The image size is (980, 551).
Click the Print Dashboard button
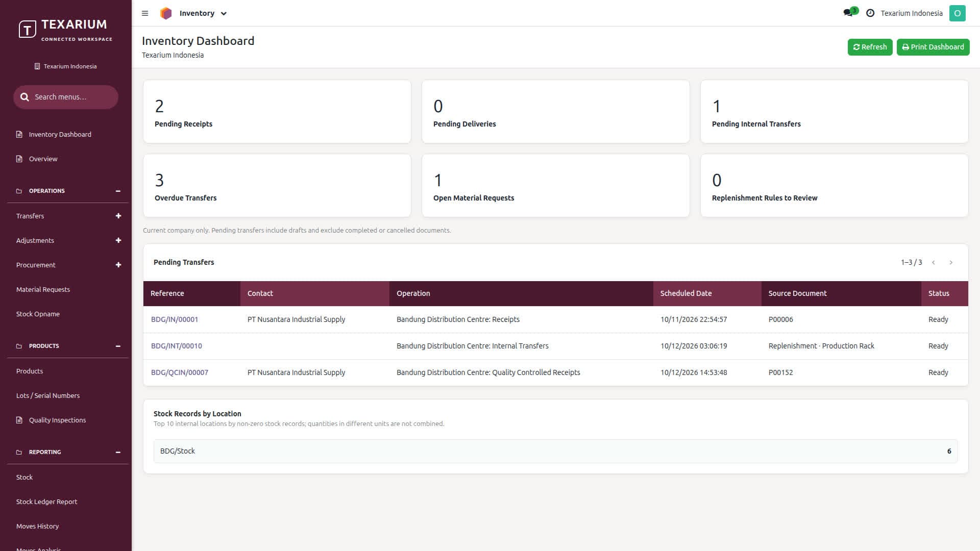(x=933, y=47)
